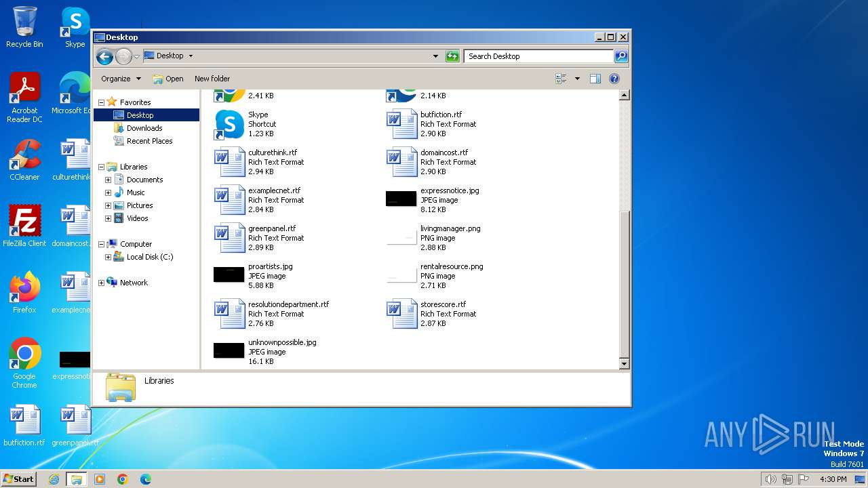Screen dimensions: 868x488
Task: Expand Desktop breadcrumb arrow in address bar
Action: (191, 56)
